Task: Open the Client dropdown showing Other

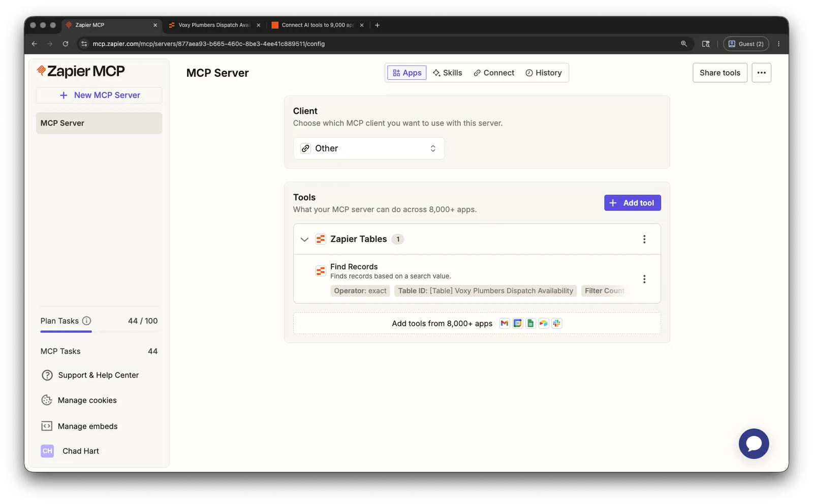Action: pyautogui.click(x=369, y=148)
